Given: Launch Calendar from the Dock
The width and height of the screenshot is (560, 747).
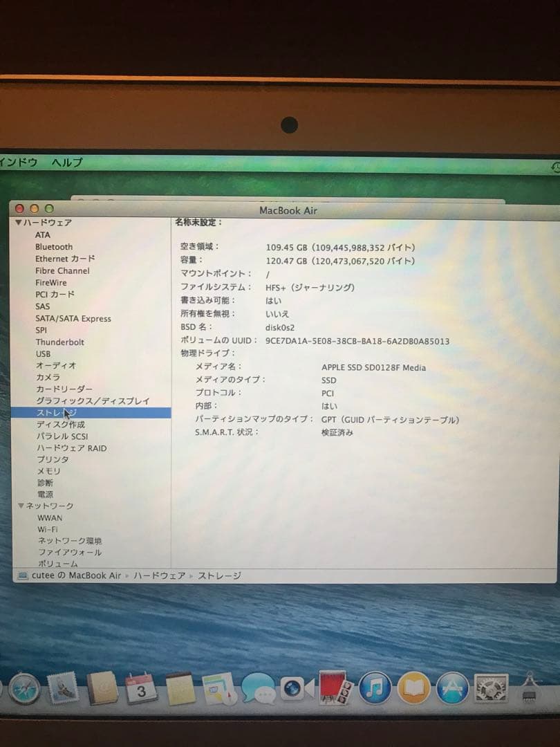Looking at the screenshot, I should click(142, 688).
